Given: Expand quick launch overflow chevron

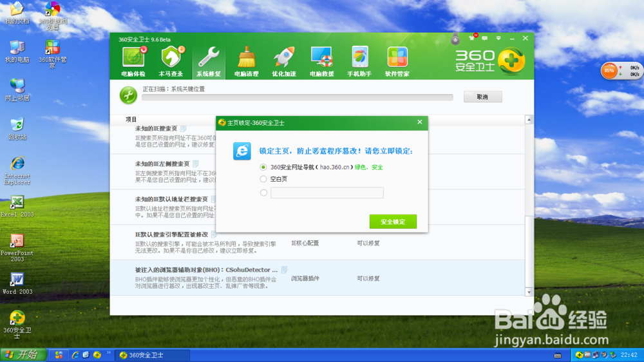Looking at the screenshot, I should 108,352.
